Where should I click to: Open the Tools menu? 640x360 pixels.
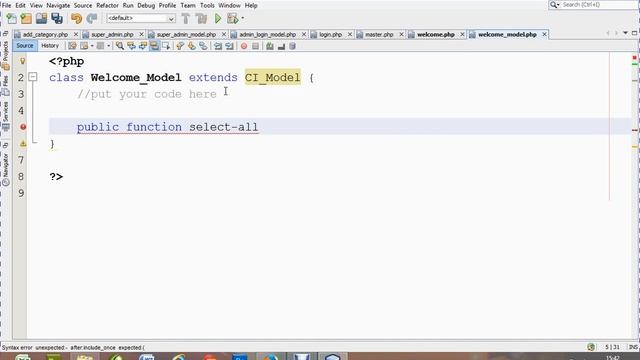(207, 5)
